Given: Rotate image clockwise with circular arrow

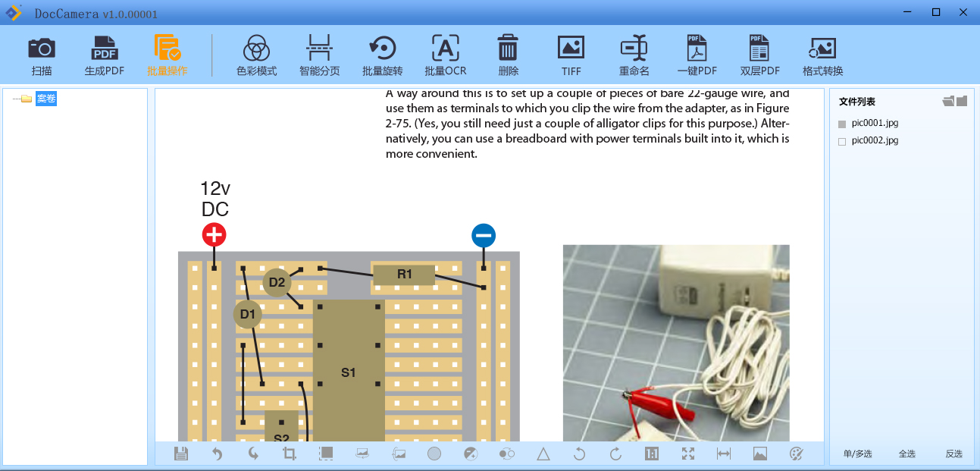Looking at the screenshot, I should [615, 454].
